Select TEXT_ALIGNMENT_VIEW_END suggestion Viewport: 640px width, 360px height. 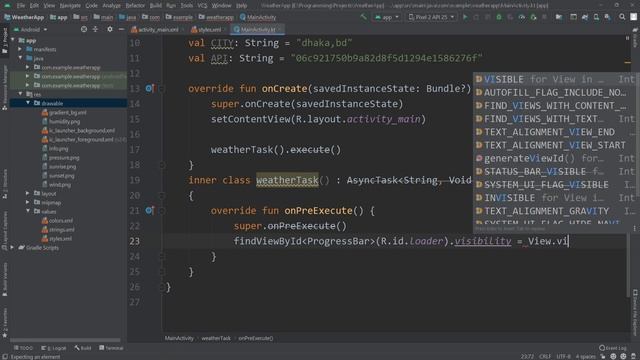click(555, 132)
